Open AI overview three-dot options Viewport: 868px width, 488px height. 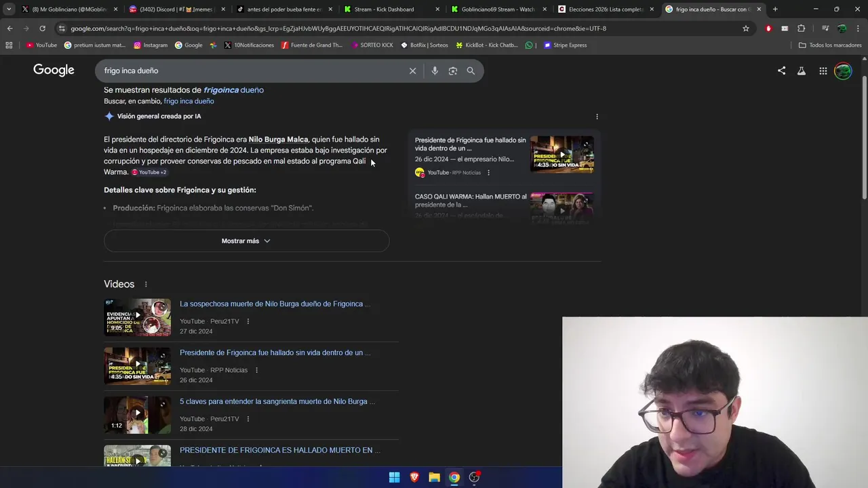[597, 117]
